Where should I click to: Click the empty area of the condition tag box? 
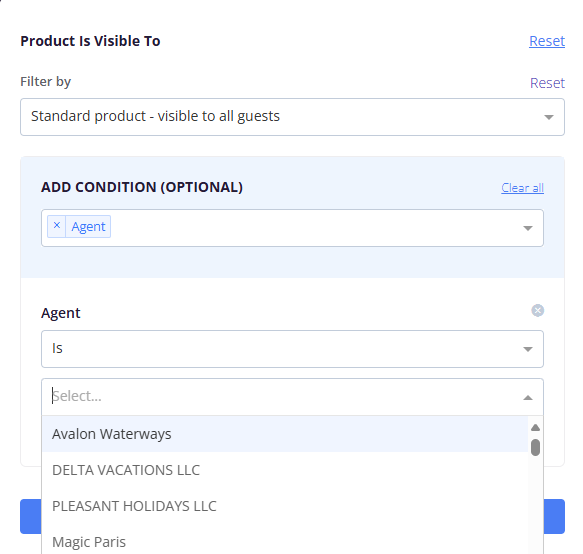pos(312,228)
